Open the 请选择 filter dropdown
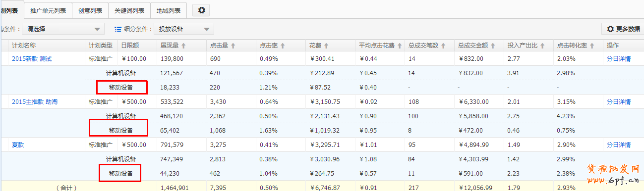 point(63,29)
